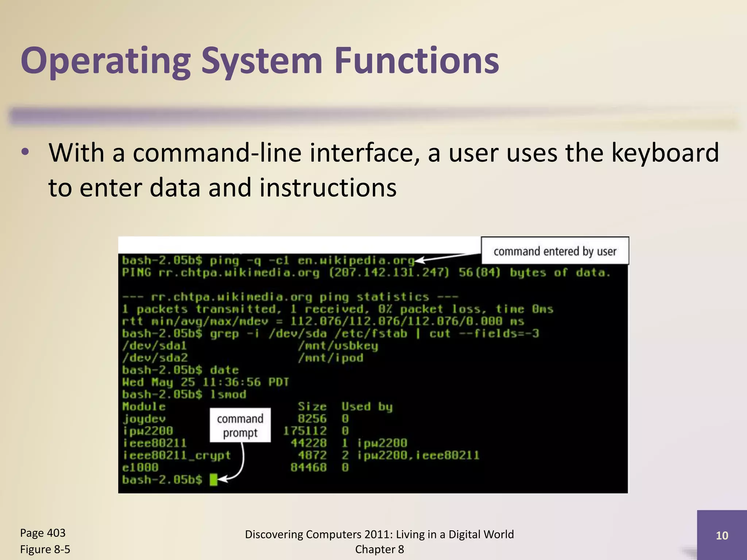Click the "bash-2.05b$ date" command
The width and height of the screenshot is (747, 560).
(180, 370)
